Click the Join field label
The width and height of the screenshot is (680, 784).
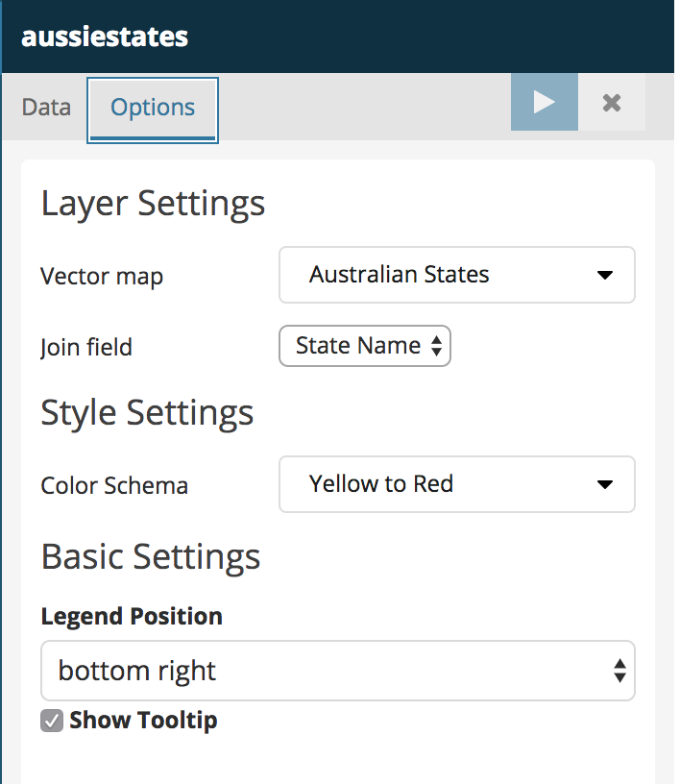[x=86, y=347]
